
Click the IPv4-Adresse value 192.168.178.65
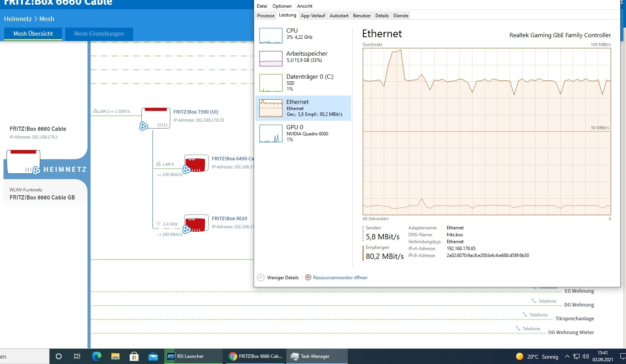461,249
